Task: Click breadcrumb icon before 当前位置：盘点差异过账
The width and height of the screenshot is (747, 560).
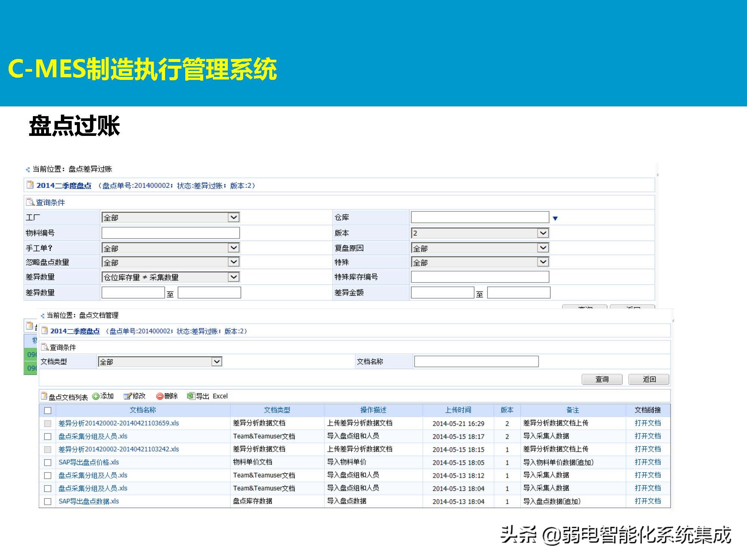Action: click(28, 169)
